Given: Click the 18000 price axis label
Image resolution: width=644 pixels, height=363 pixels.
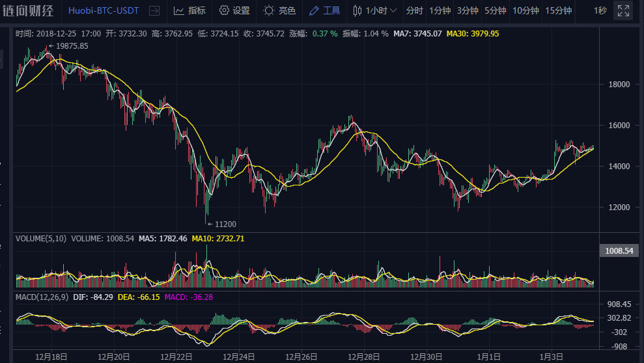Looking at the screenshot, I should coord(619,84).
